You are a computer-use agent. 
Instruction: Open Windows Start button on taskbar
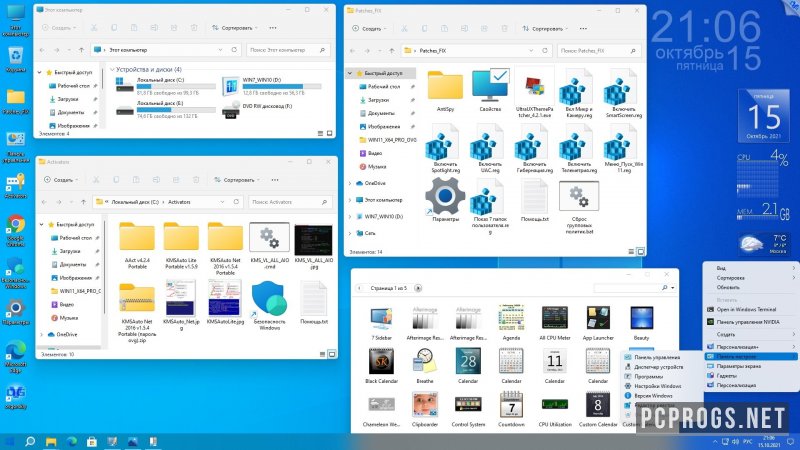tap(9, 441)
